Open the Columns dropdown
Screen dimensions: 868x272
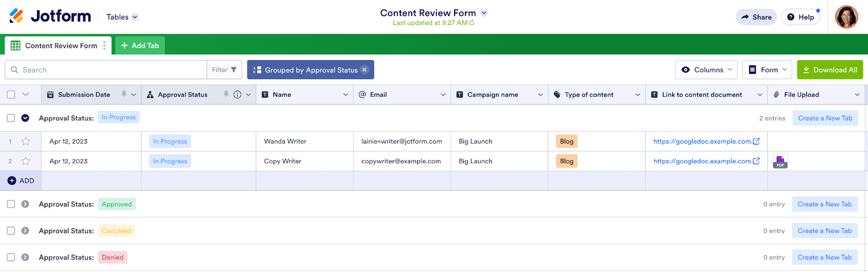tap(706, 70)
